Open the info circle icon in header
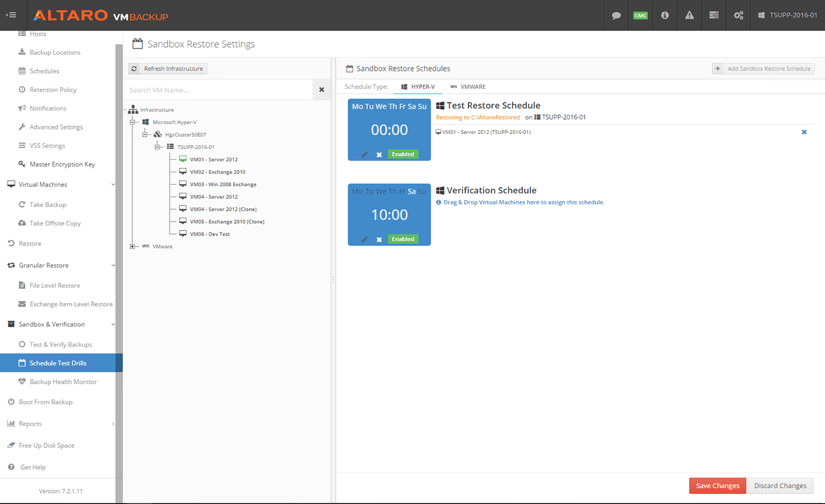The width and height of the screenshot is (825, 504). pos(665,15)
